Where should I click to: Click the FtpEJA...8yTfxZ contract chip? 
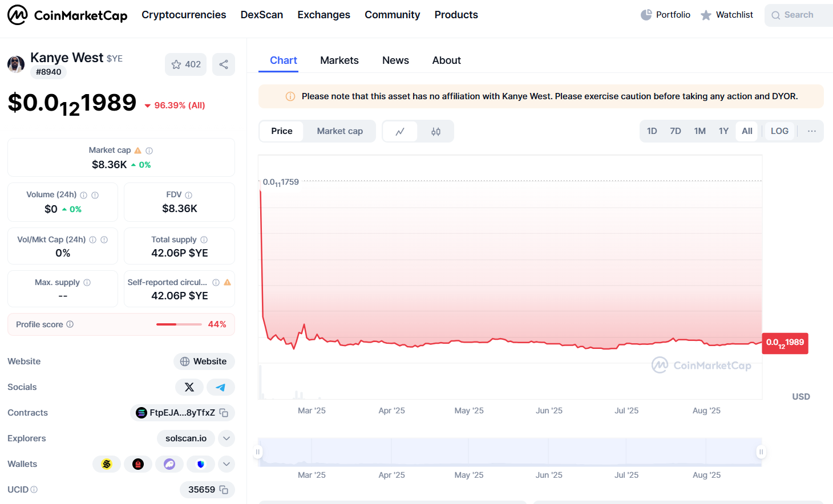point(183,413)
